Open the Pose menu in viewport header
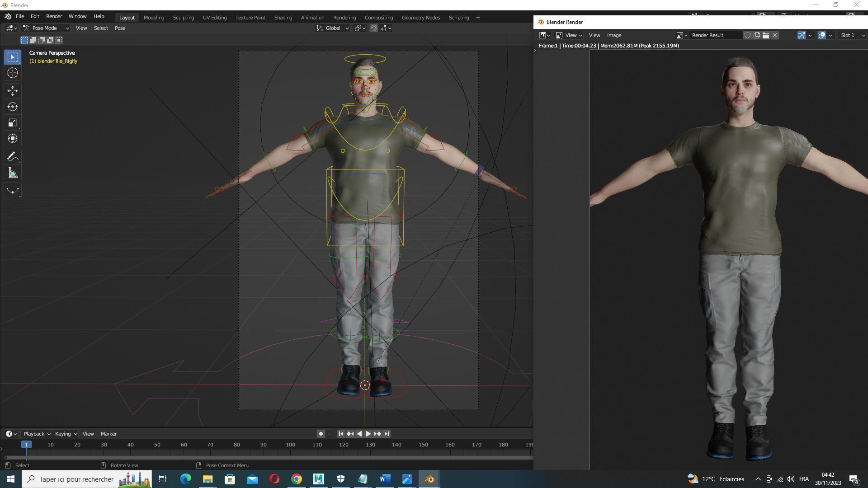 (120, 28)
